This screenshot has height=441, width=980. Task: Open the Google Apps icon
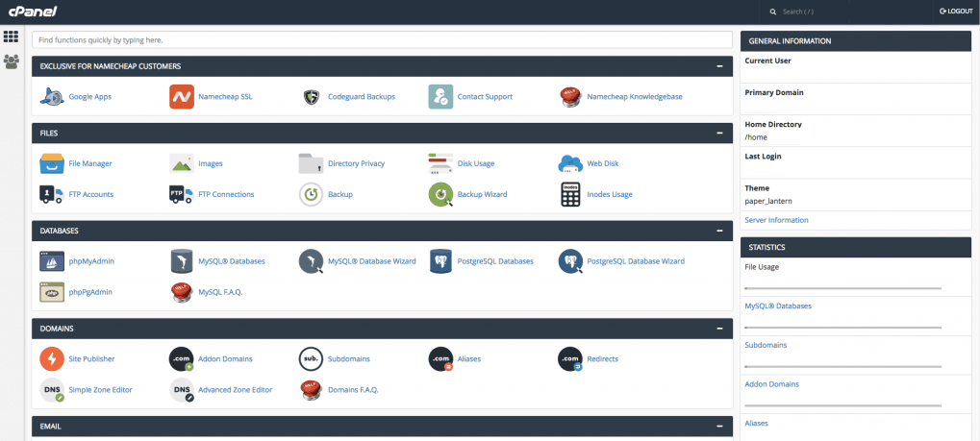[x=52, y=97]
